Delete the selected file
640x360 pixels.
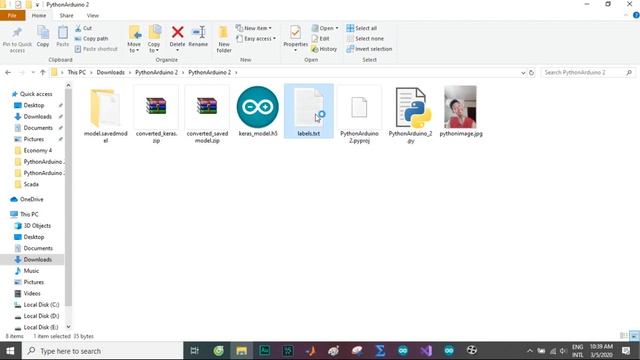point(177,39)
